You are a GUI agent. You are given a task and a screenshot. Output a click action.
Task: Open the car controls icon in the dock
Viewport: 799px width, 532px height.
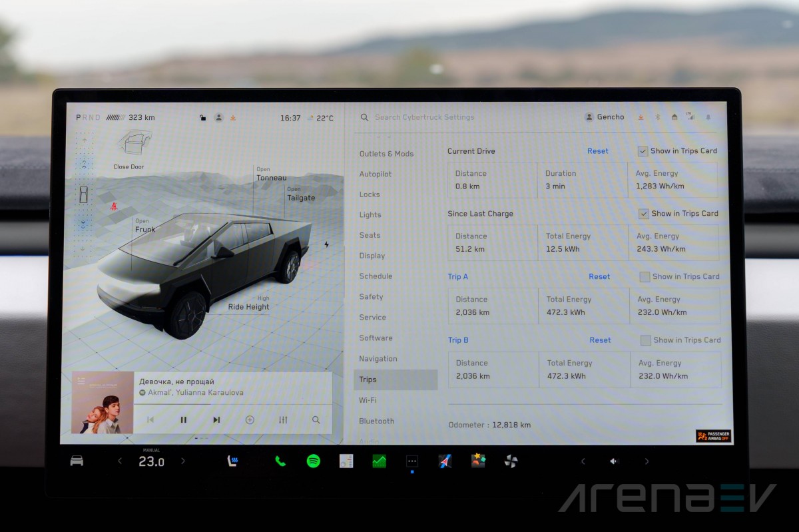point(77,461)
